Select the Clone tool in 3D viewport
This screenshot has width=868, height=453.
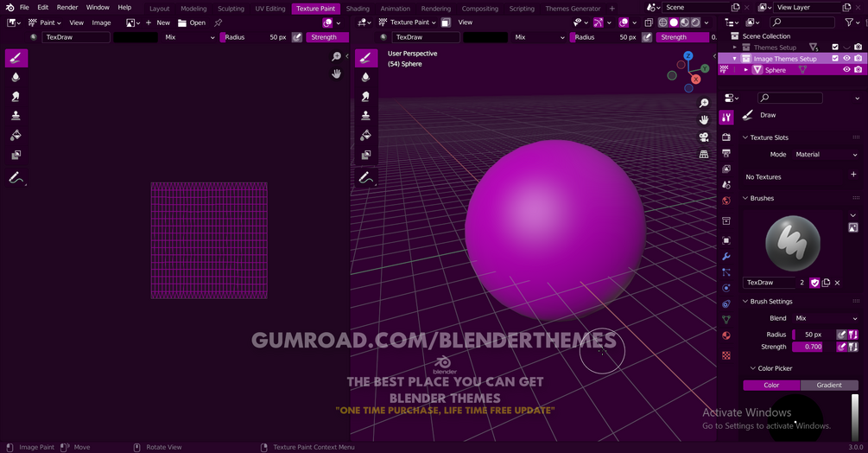click(366, 116)
